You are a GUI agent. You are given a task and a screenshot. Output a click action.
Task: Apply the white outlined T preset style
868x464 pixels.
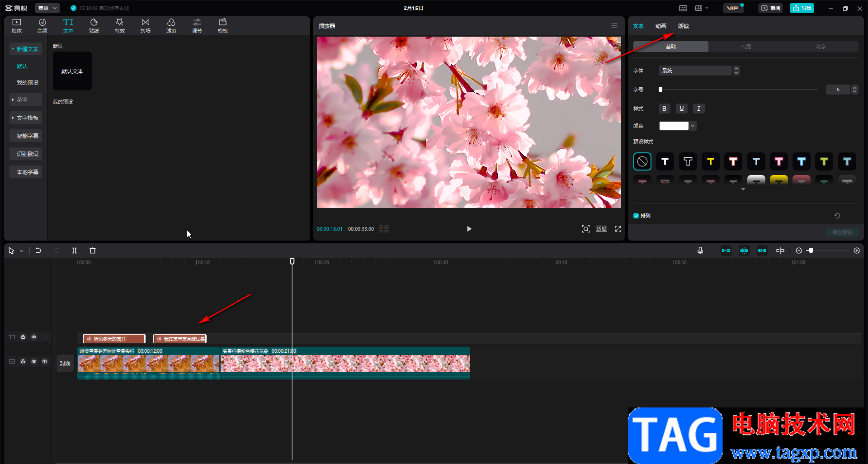[x=688, y=161]
